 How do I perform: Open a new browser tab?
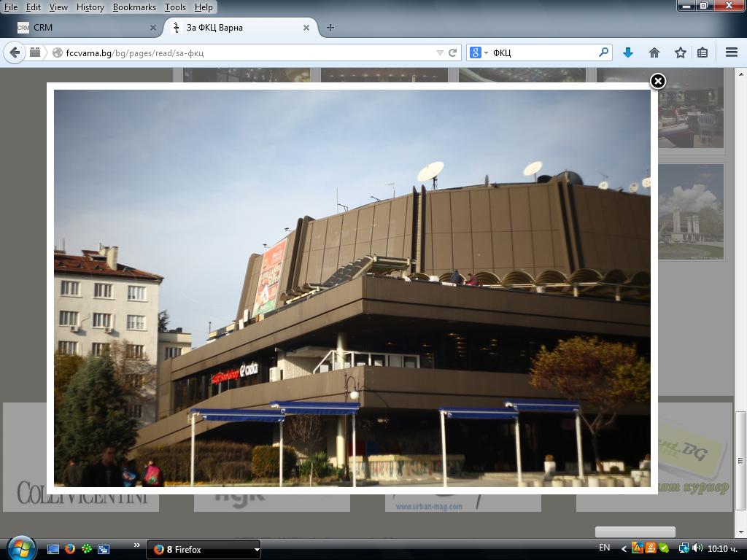click(330, 28)
